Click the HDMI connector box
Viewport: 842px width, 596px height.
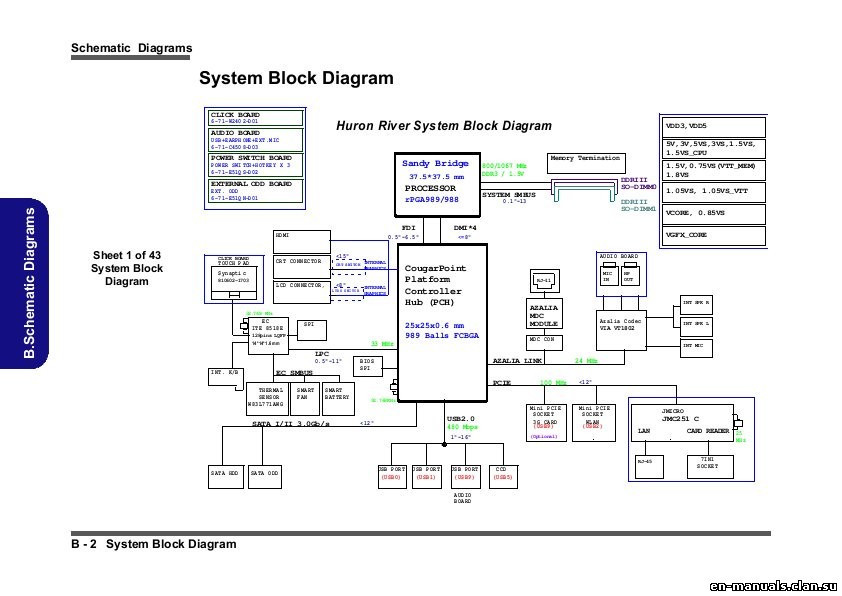tap(302, 242)
